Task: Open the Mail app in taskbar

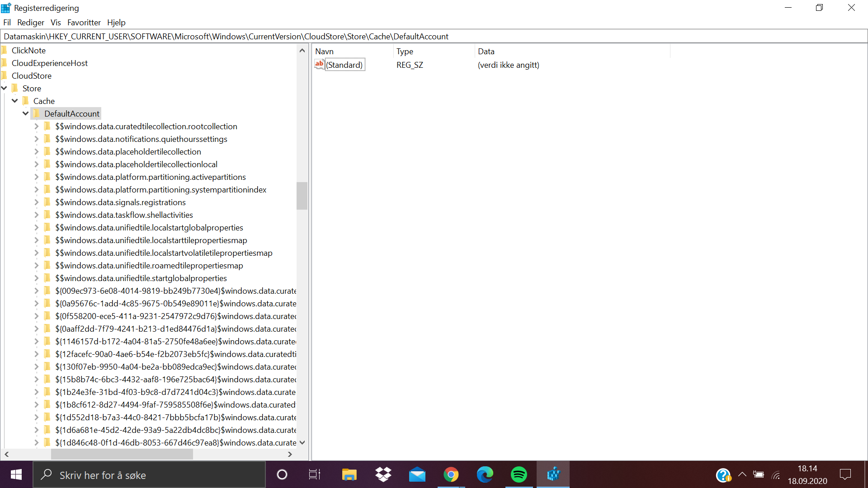Action: point(417,474)
